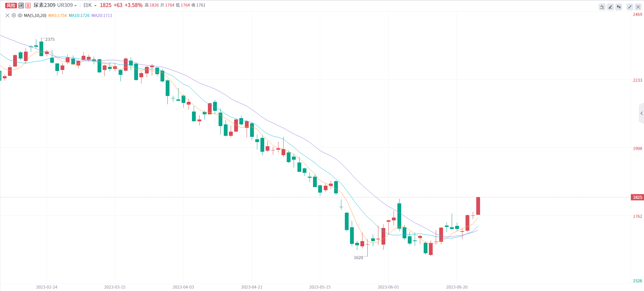Expand the collapsed right side panel arrow
This screenshot has width=644, height=291.
641,113
